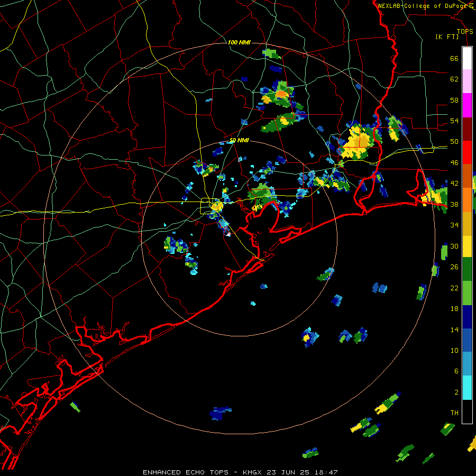Select the "14" scale value
476x476 pixels.
pos(454,329)
